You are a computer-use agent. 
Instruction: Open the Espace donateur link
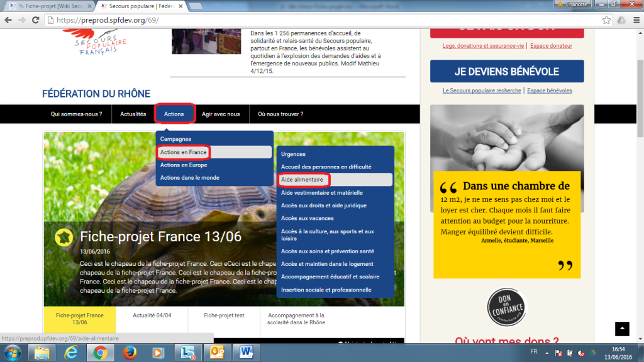[551, 46]
